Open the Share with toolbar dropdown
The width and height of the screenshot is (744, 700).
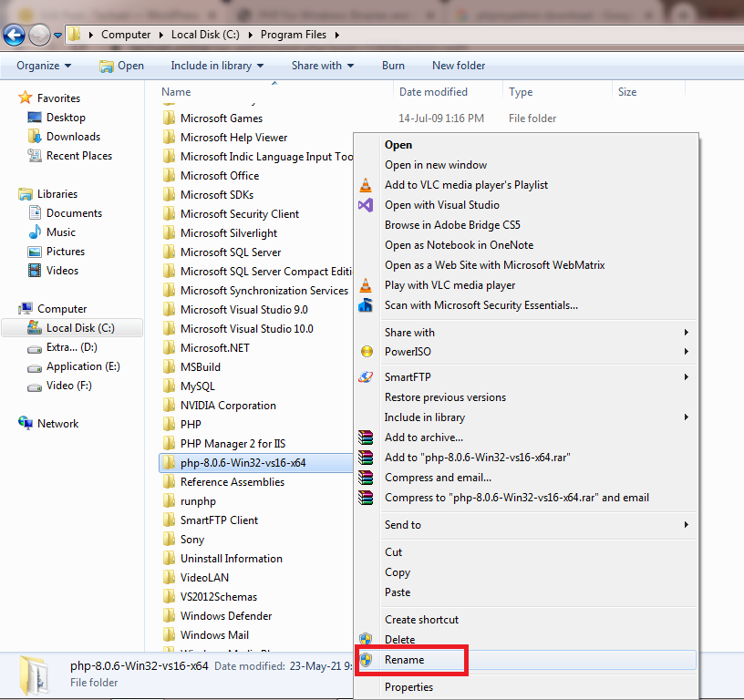[323, 66]
